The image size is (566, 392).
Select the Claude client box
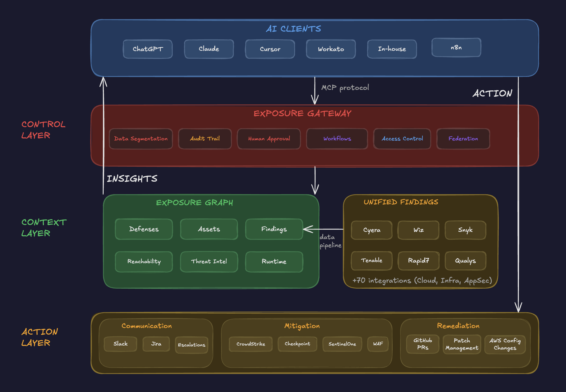point(209,49)
